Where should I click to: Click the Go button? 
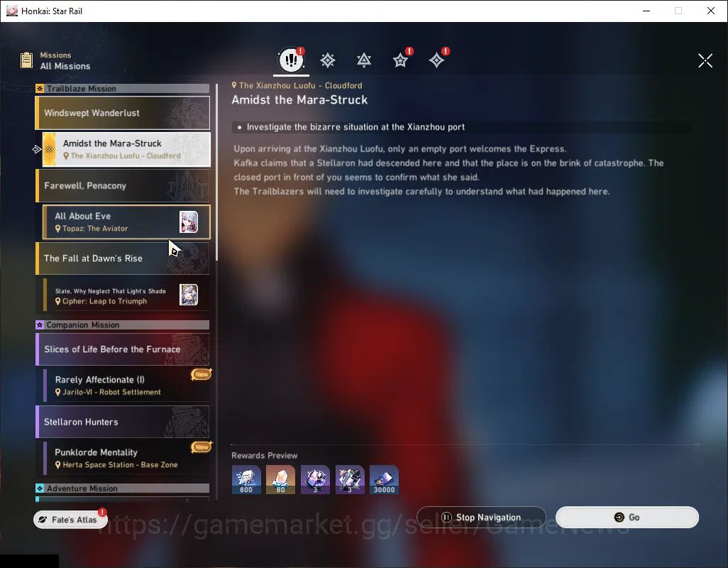click(x=627, y=518)
